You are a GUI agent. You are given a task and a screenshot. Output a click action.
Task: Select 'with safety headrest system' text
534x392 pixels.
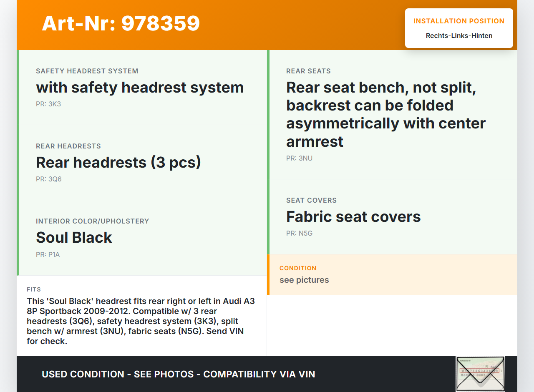tap(140, 88)
